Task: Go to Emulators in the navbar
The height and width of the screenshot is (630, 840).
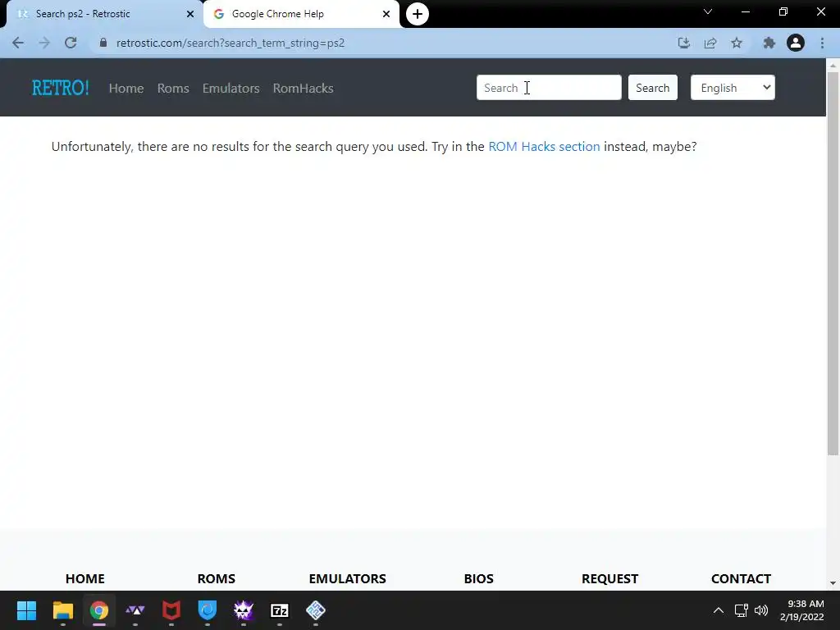Action: click(x=231, y=89)
